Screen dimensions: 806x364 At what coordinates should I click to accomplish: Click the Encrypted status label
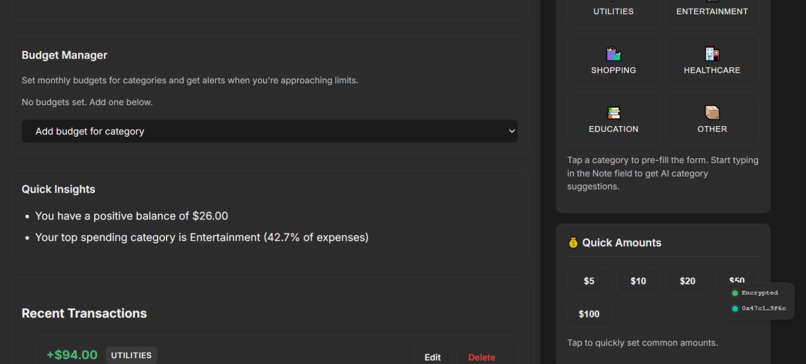point(759,293)
